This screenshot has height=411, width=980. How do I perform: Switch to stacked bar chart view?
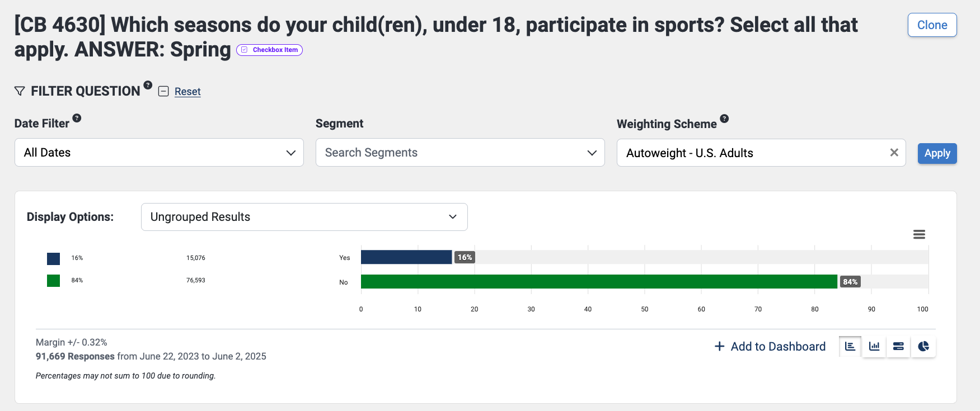pyautogui.click(x=898, y=347)
